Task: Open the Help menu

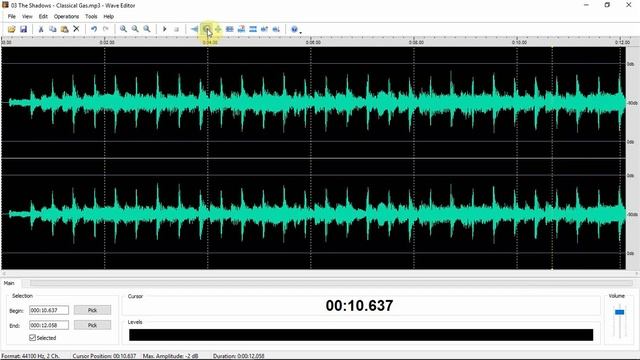Action: [x=108, y=16]
